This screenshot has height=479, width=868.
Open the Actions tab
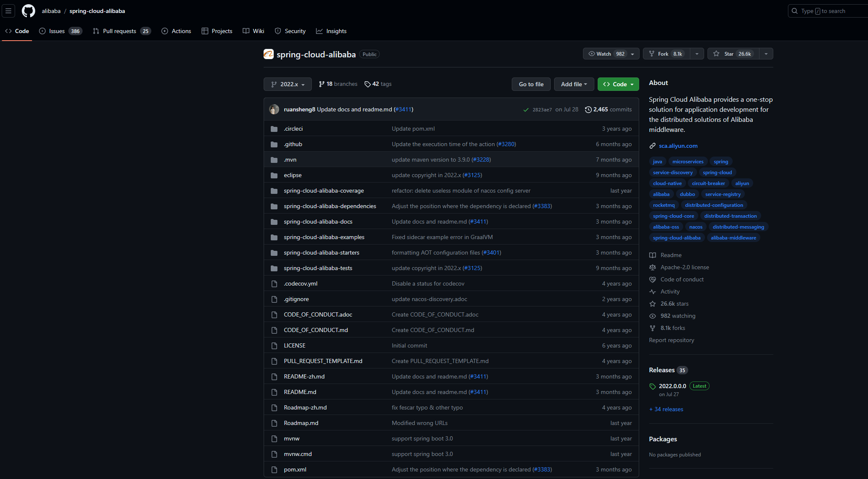pyautogui.click(x=176, y=31)
